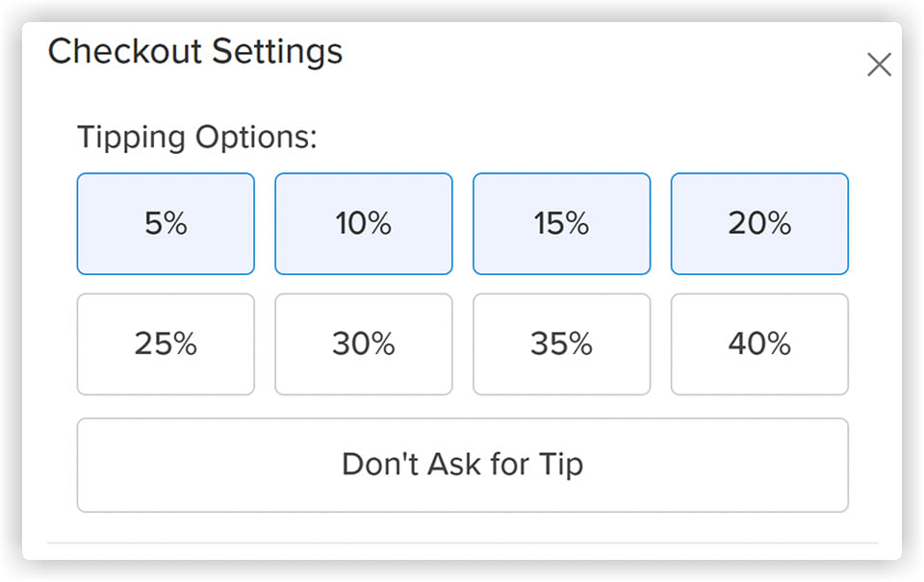Close the Checkout Settings dialog
Image resolution: width=924 pixels, height=582 pixels.
879,64
